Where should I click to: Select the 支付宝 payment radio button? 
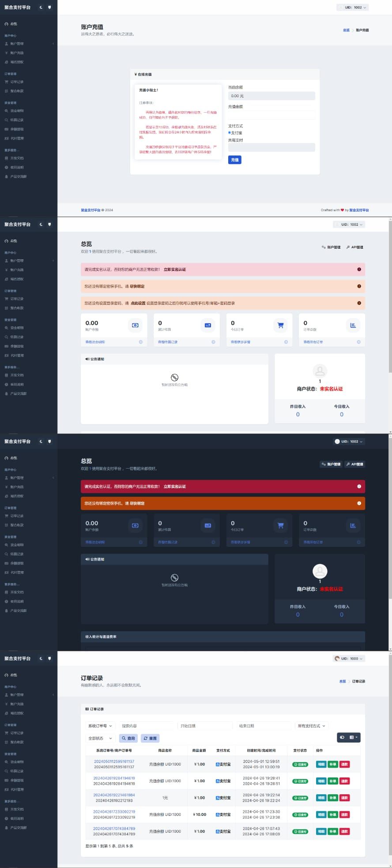click(229, 133)
